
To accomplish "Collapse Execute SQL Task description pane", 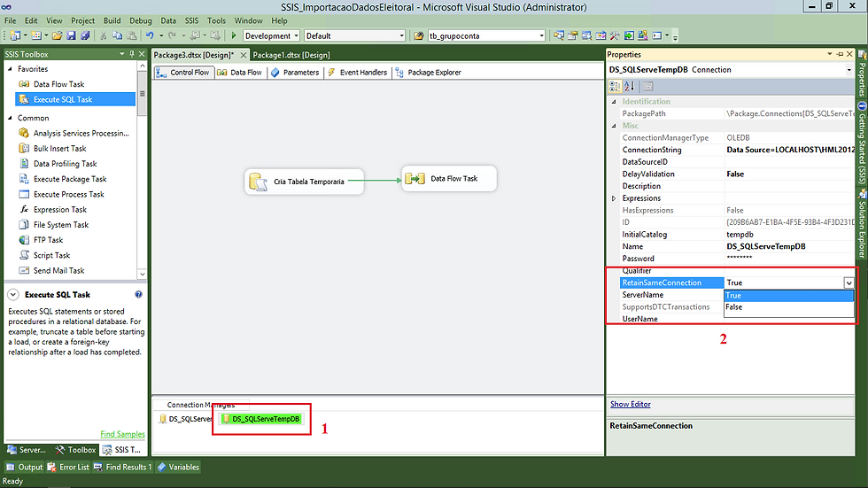I will (13, 295).
